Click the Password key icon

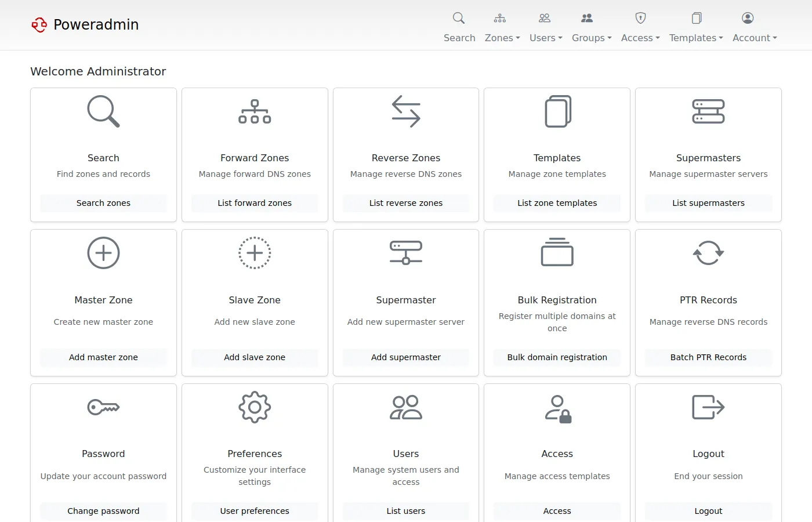click(x=103, y=407)
